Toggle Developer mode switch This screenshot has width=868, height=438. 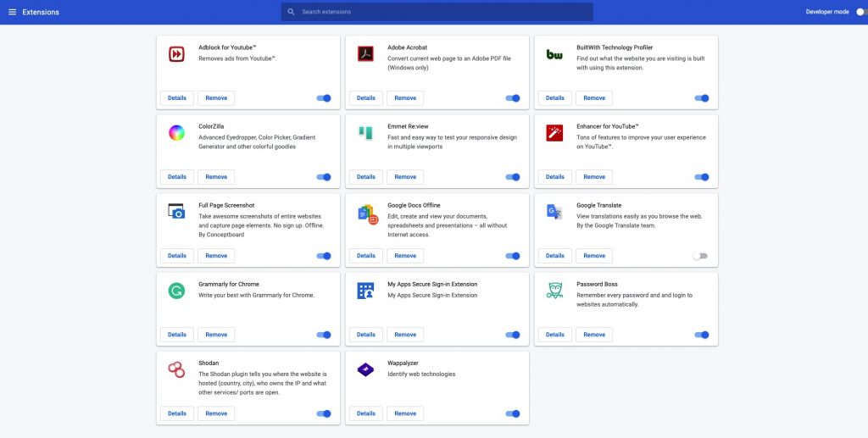coord(861,12)
